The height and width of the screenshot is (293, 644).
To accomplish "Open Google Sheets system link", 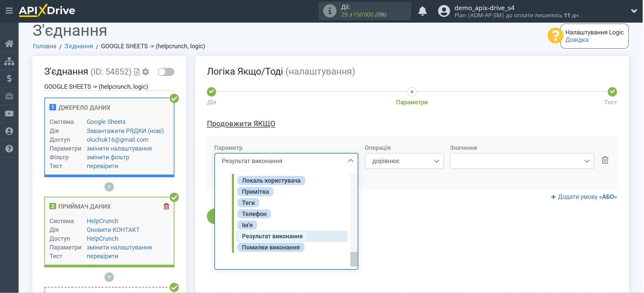I will (106, 122).
